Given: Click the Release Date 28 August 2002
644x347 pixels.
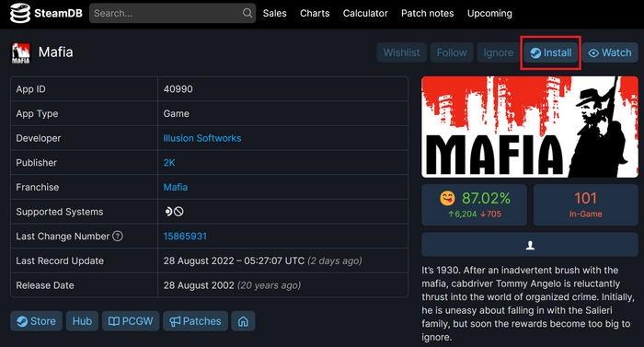Looking at the screenshot, I should (199, 285).
